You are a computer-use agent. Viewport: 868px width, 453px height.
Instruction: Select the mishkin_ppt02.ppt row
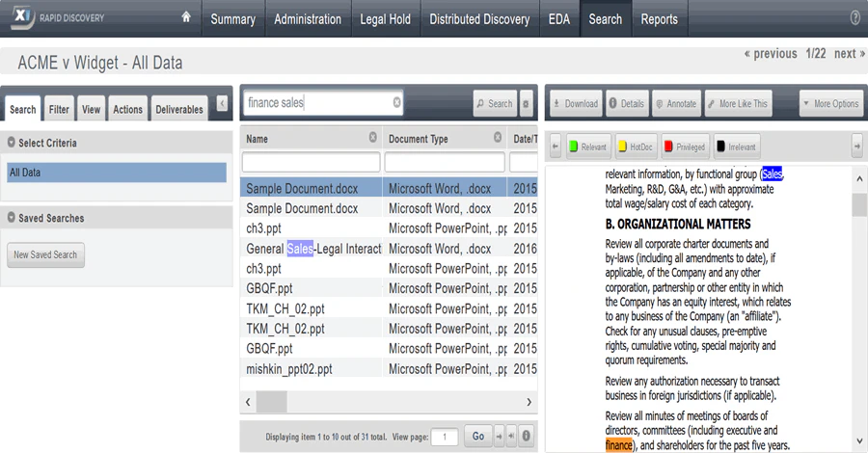[x=389, y=368]
